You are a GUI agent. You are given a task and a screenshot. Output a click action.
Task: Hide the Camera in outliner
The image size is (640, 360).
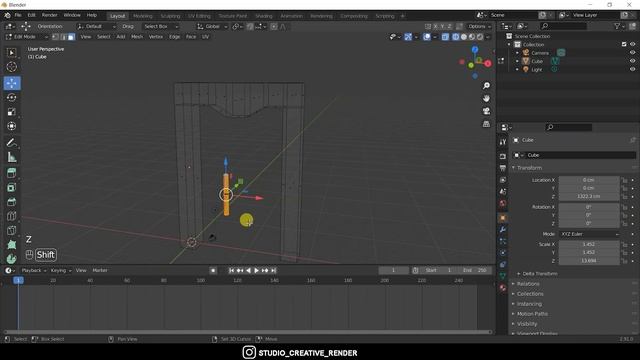(x=632, y=53)
